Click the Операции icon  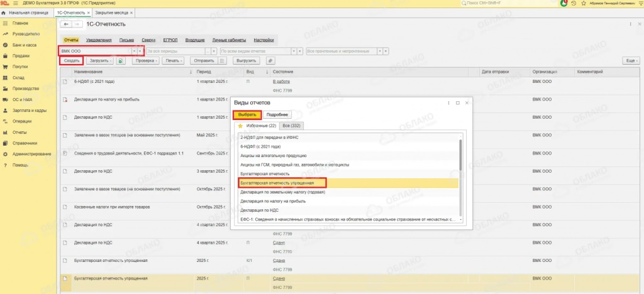5,121
